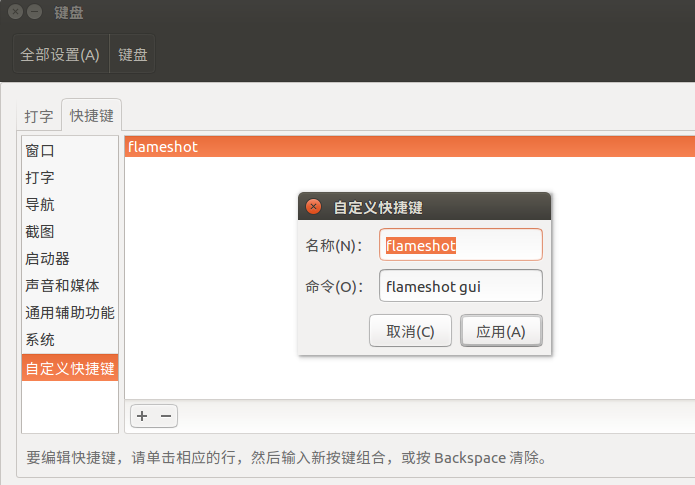Switch to the 打字 tab
Image resolution: width=695 pixels, height=485 pixels.
[x=39, y=117]
